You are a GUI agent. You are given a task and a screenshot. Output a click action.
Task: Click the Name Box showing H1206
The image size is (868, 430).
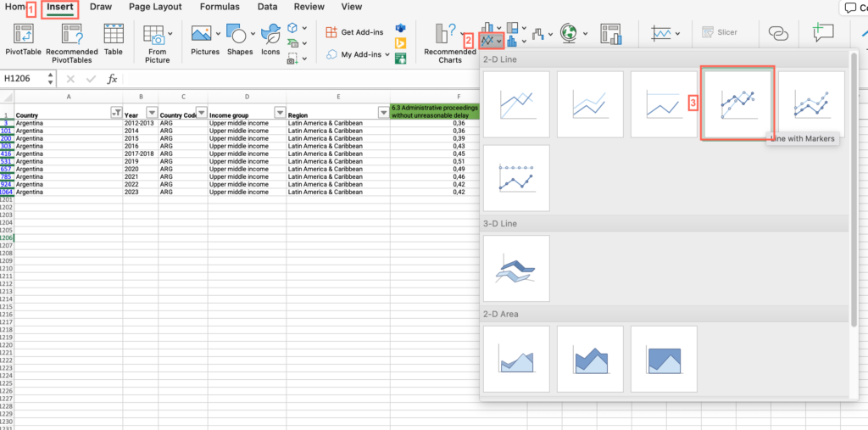point(23,79)
